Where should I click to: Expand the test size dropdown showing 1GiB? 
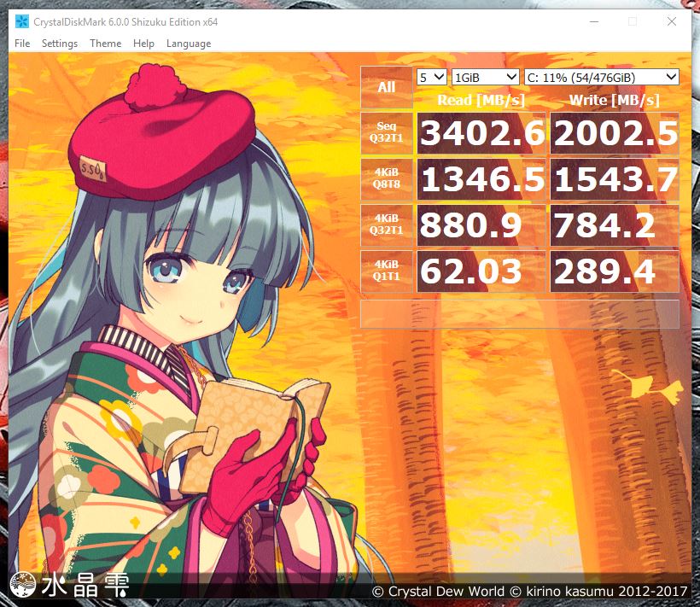point(485,77)
